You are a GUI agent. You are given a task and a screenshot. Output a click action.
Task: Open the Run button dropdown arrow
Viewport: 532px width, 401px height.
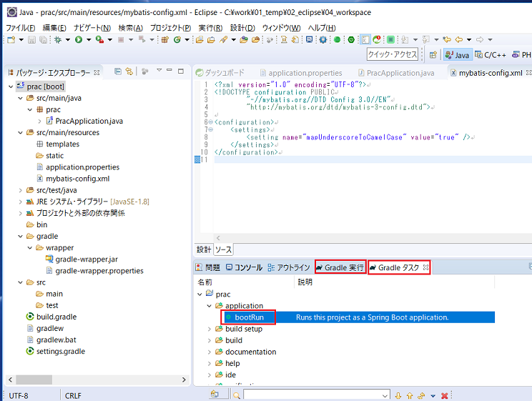tap(89, 40)
